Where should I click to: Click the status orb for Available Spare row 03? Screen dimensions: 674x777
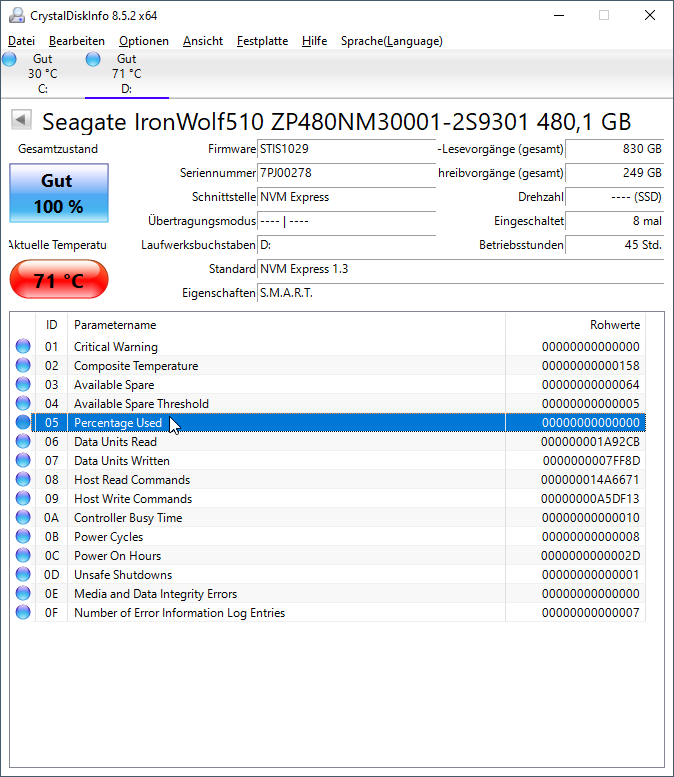[x=23, y=384]
